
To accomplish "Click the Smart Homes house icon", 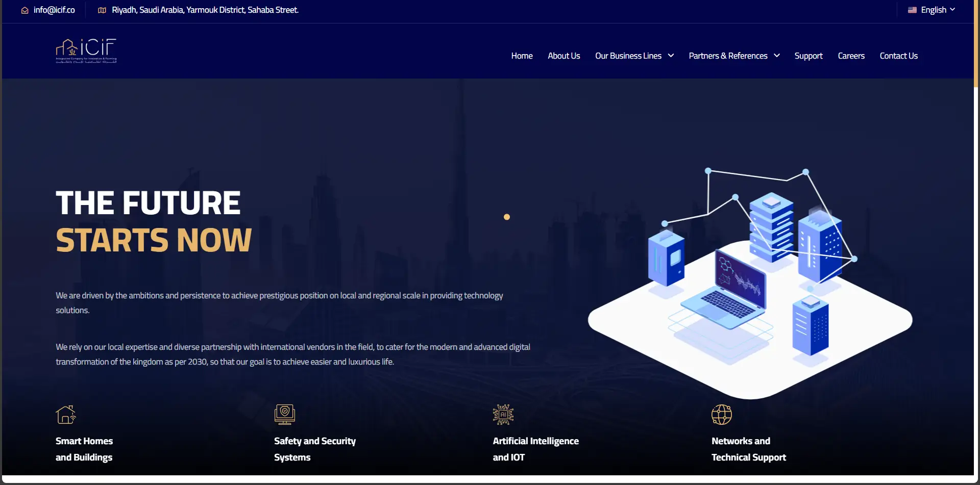I will pyautogui.click(x=66, y=415).
